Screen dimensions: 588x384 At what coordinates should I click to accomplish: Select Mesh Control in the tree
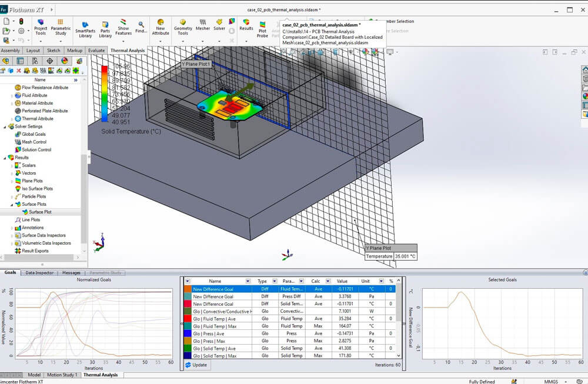pyautogui.click(x=31, y=142)
